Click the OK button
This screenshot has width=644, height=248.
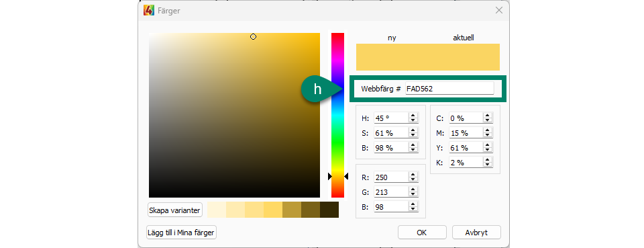tap(422, 233)
